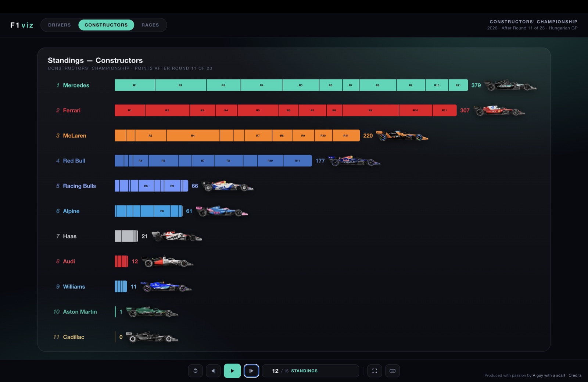Select Ferrari R5 bar segment

click(258, 110)
